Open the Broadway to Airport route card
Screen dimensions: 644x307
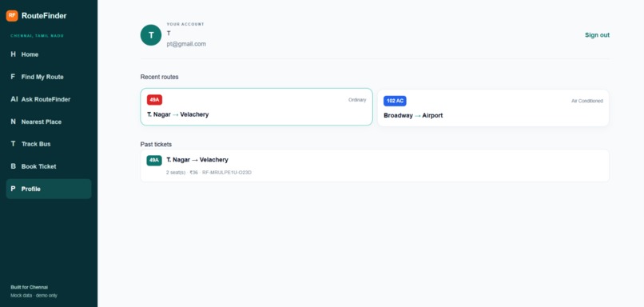(493, 108)
